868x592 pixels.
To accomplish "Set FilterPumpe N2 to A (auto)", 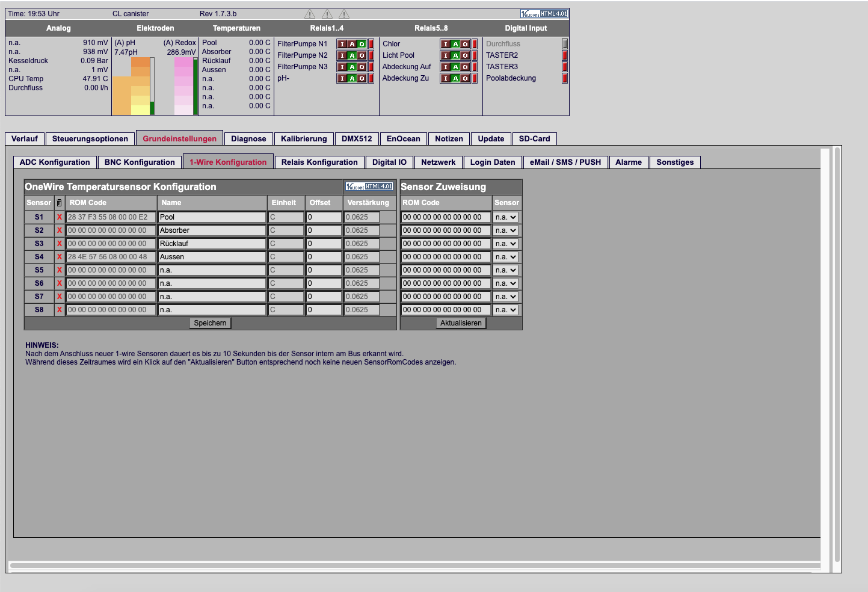I will pos(352,55).
